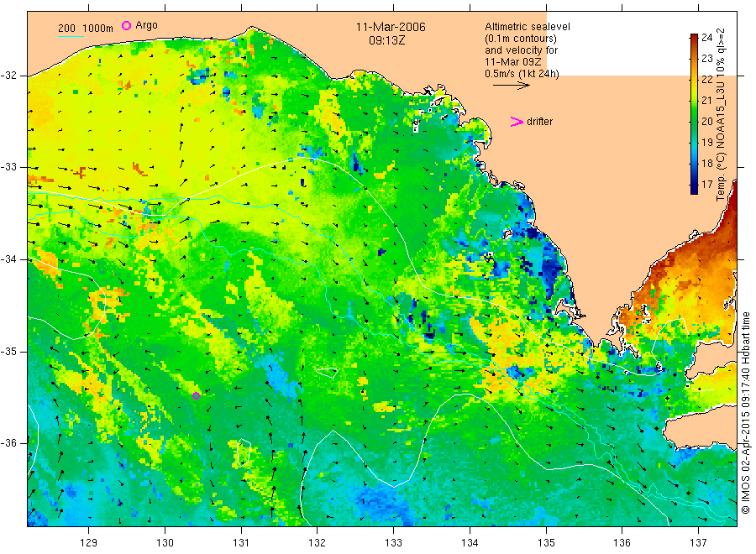Click the color bar value 22

coord(706,80)
